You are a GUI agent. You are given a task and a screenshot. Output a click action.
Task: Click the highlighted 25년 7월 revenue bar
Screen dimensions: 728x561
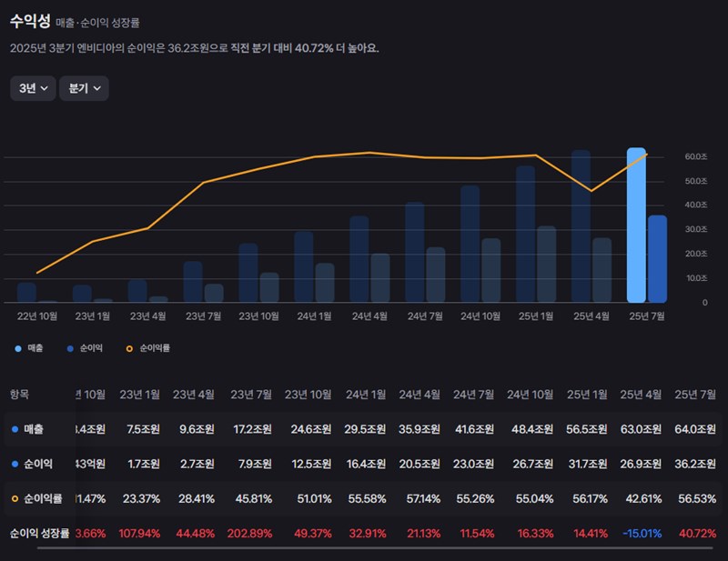pos(636,225)
